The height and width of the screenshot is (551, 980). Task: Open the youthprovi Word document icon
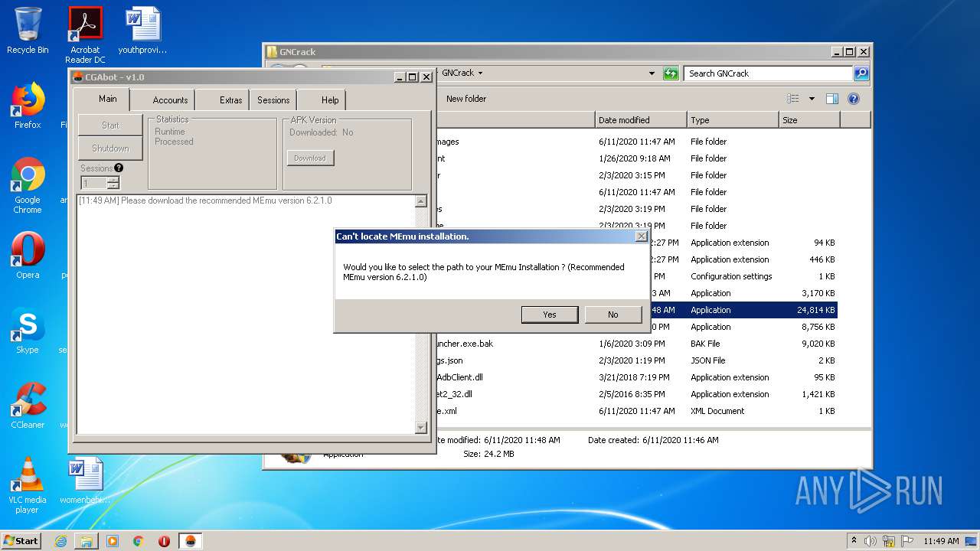tap(142, 31)
